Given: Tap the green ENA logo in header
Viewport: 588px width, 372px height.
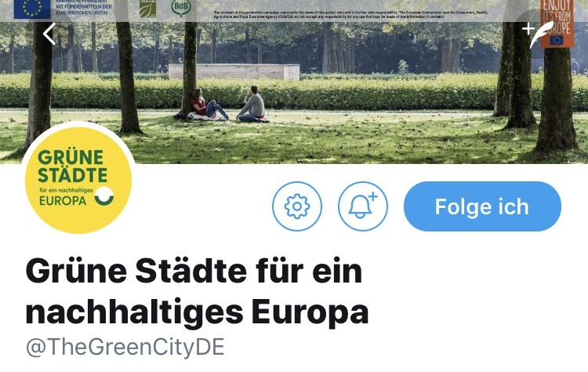Looking at the screenshot, I should click(147, 9).
